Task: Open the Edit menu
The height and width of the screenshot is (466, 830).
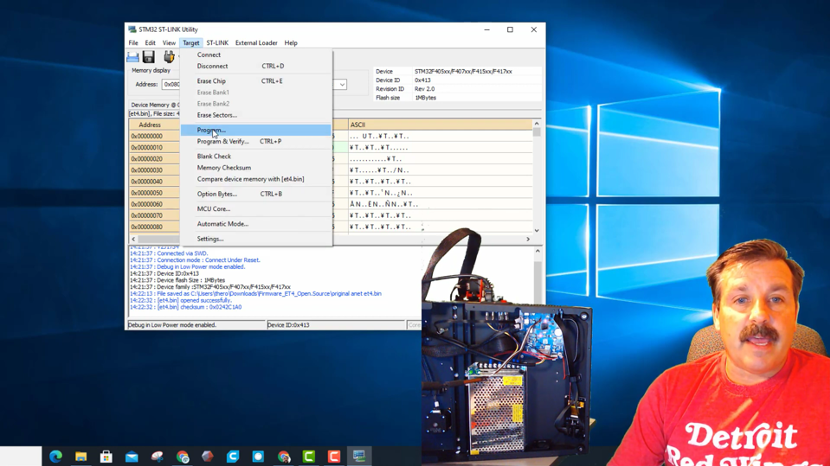Action: [x=150, y=43]
